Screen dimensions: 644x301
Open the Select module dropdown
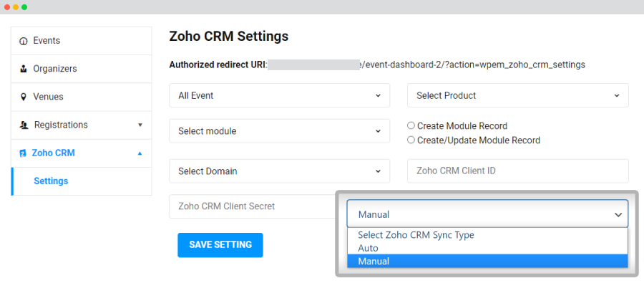(279, 131)
